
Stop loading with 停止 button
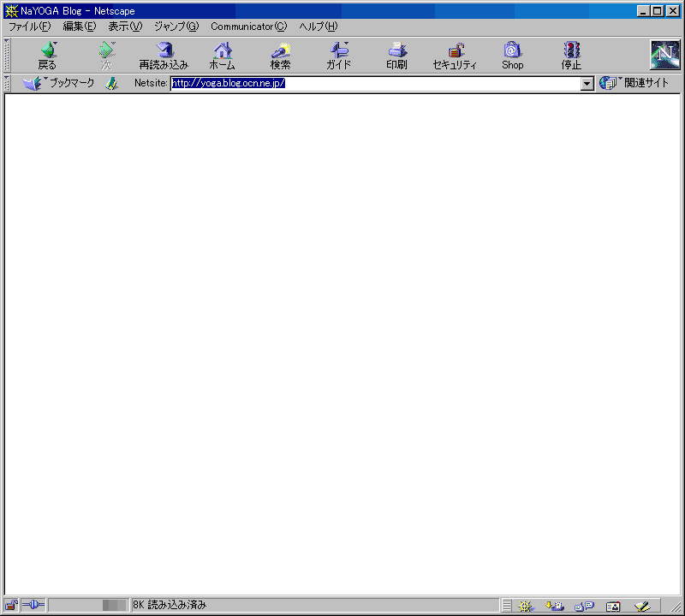pos(571,56)
